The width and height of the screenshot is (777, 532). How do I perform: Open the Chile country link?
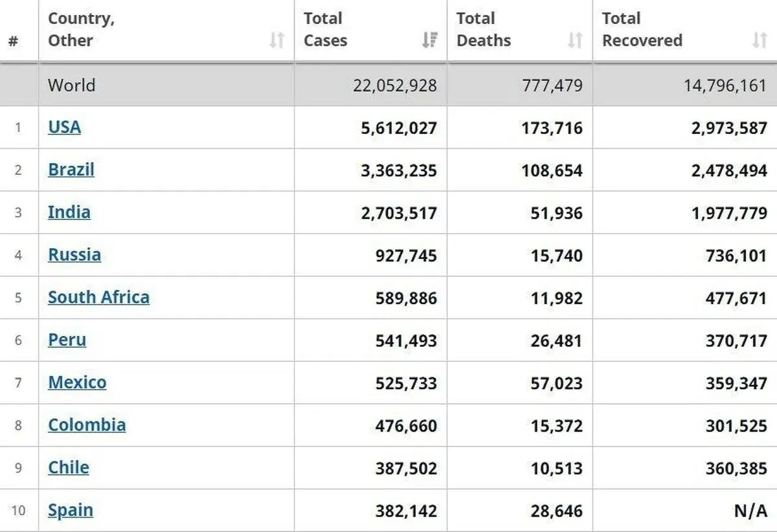[x=69, y=467]
